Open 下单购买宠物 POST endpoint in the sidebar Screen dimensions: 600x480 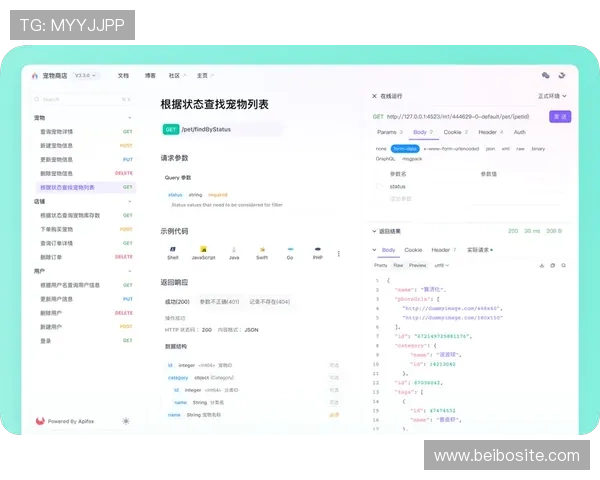(x=84, y=229)
